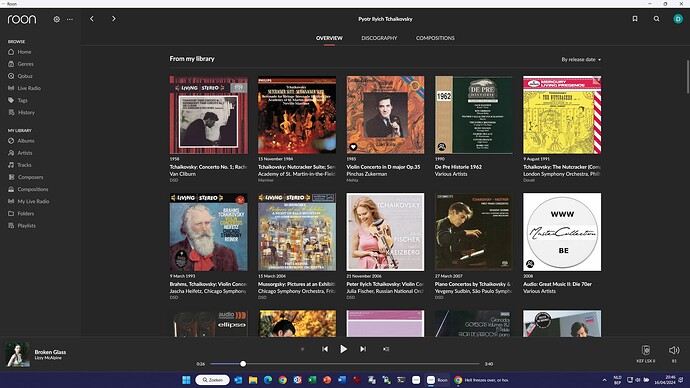Screen dimensions: 690x388
Task: Open the three-dots more menu near logo
Action: click(70, 19)
